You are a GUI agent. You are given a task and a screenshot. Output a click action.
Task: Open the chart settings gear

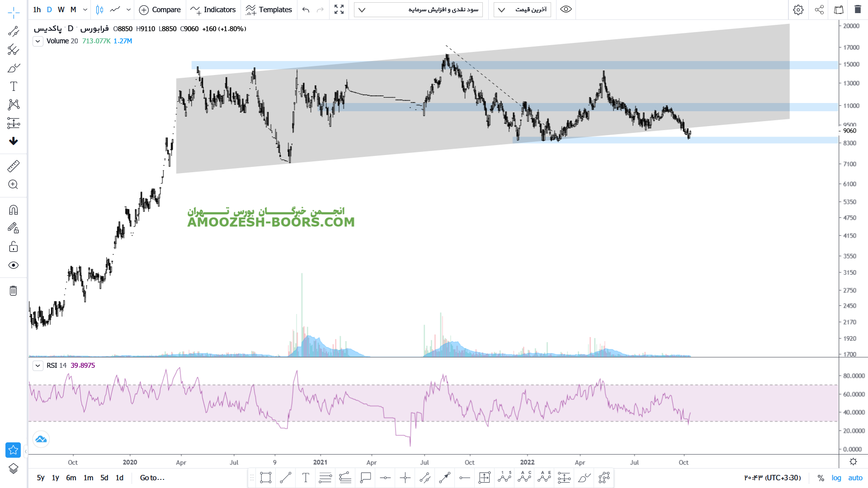click(x=798, y=9)
